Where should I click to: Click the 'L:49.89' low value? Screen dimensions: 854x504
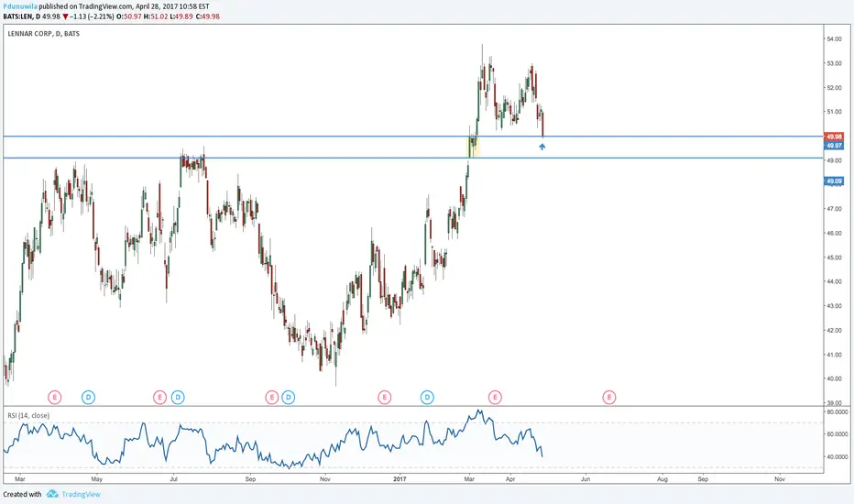pyautogui.click(x=181, y=16)
